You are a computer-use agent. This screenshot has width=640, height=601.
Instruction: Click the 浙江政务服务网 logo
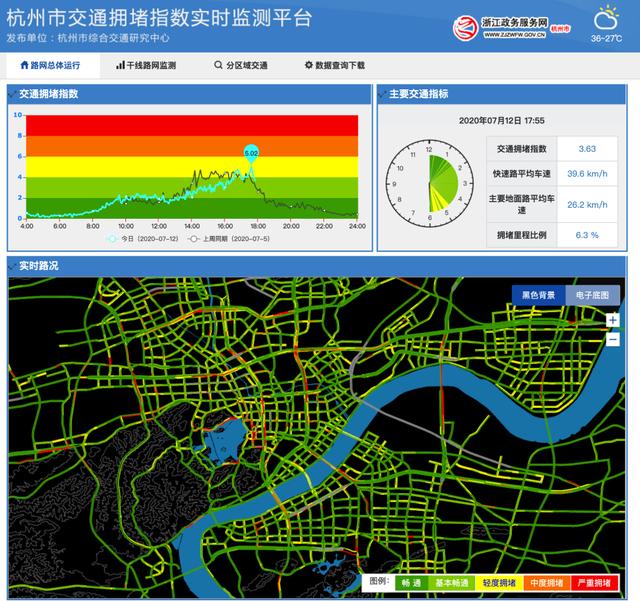(510, 24)
